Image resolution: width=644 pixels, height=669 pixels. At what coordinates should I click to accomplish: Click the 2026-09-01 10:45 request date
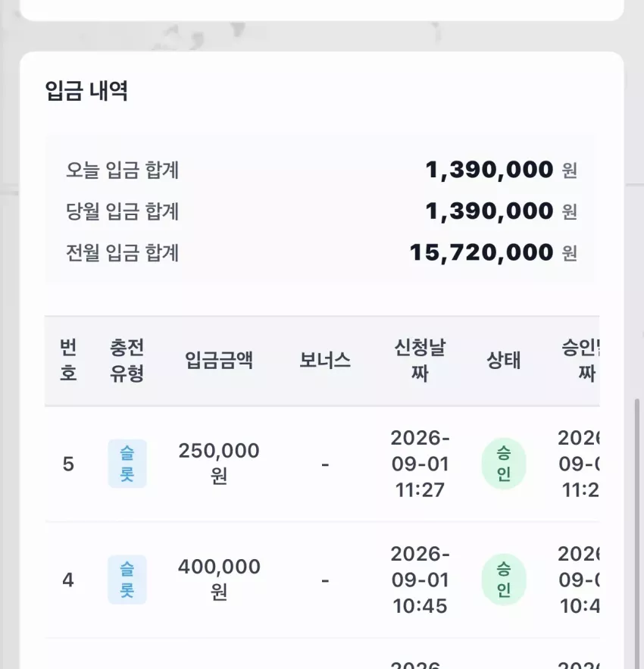(x=420, y=580)
